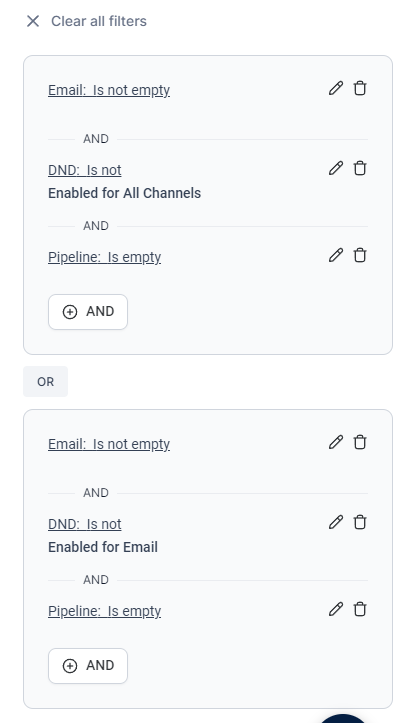Add AND condition to first filter group

pyautogui.click(x=88, y=312)
